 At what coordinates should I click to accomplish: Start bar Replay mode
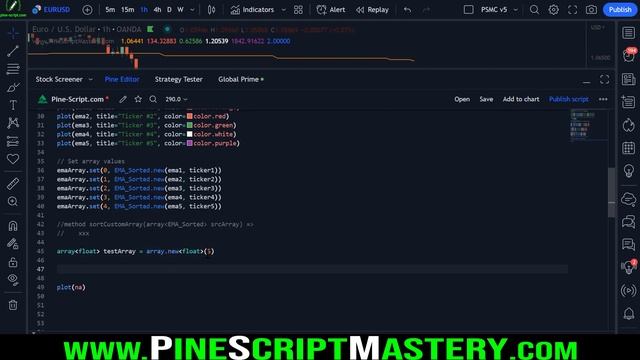point(372,10)
